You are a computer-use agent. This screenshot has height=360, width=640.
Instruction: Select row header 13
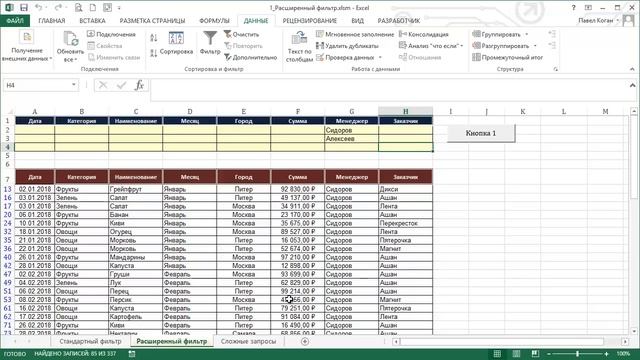(x=7, y=189)
